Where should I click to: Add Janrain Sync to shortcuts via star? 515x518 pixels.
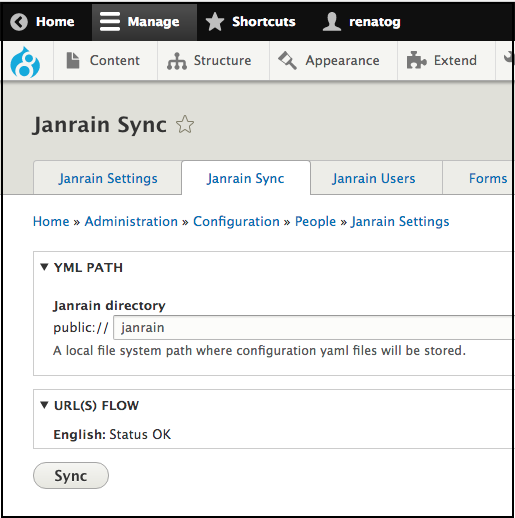tap(185, 125)
